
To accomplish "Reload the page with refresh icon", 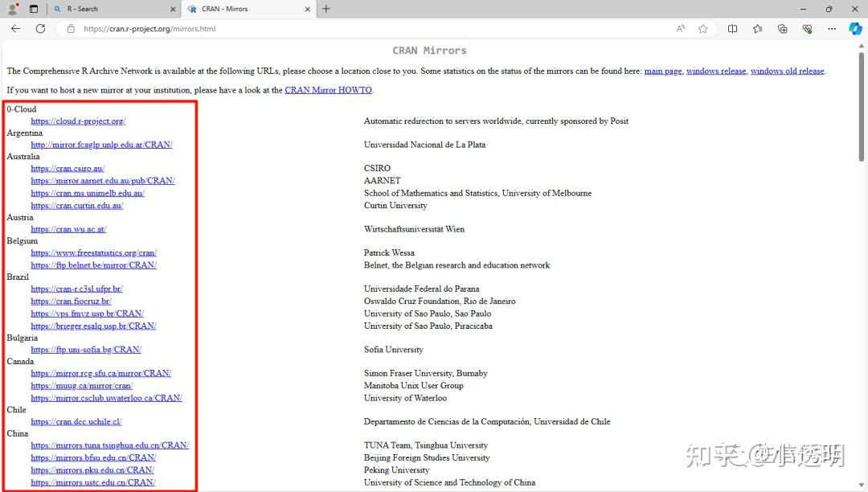I will tap(40, 29).
